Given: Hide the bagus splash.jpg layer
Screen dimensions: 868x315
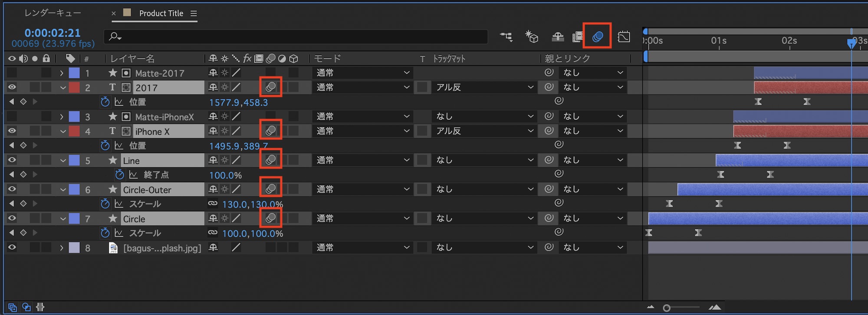Looking at the screenshot, I should click(12, 247).
